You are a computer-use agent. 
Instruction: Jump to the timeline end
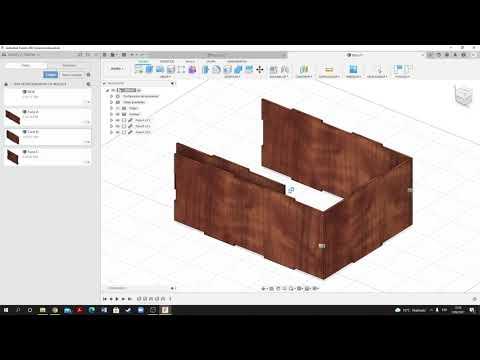tap(130, 299)
